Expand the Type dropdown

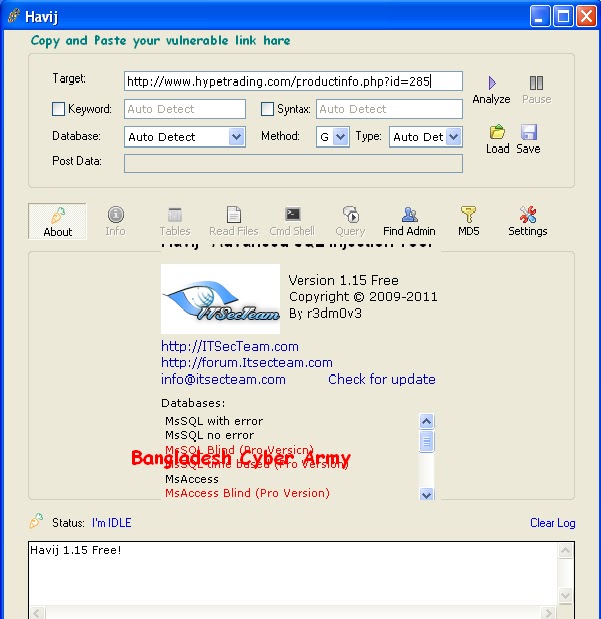tap(454, 137)
